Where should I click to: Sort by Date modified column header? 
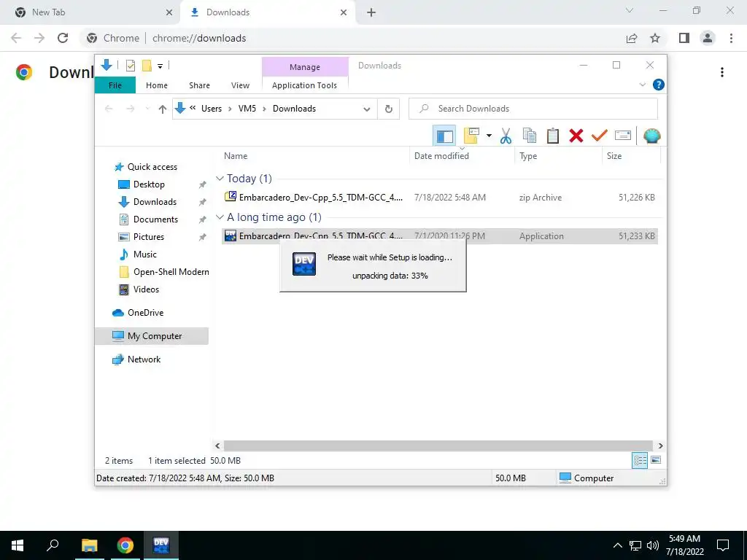[462, 156]
